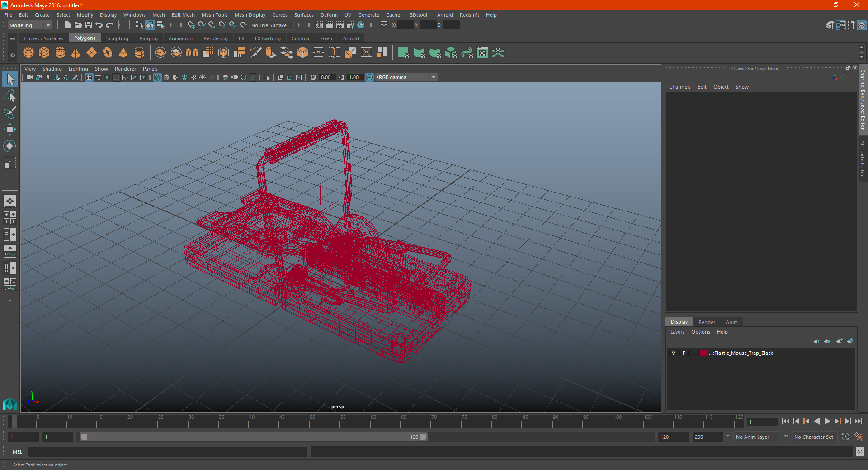Create a polygon cone from shelf
868x470 pixels.
pos(76,53)
